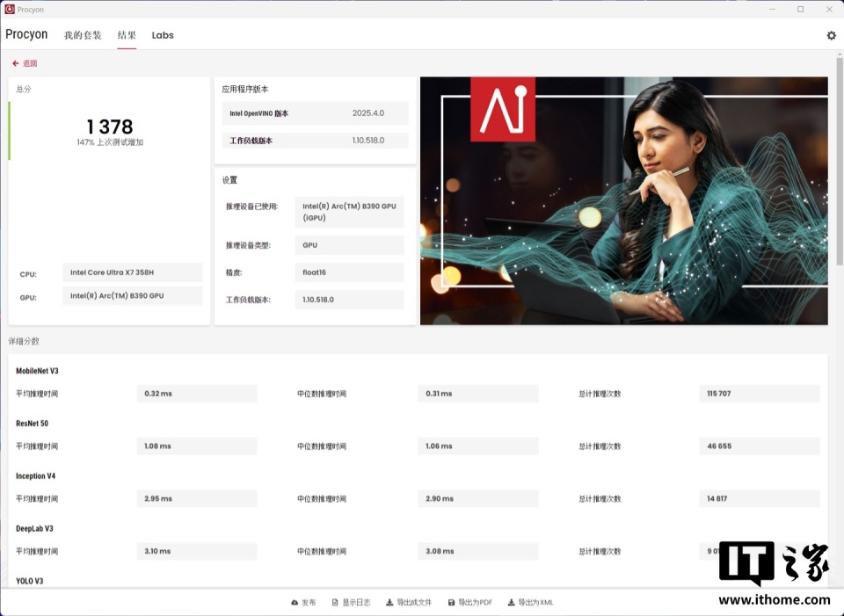This screenshot has width=844, height=616.
Task: Click the Procyon app icon in title bar
Action: [10, 9]
